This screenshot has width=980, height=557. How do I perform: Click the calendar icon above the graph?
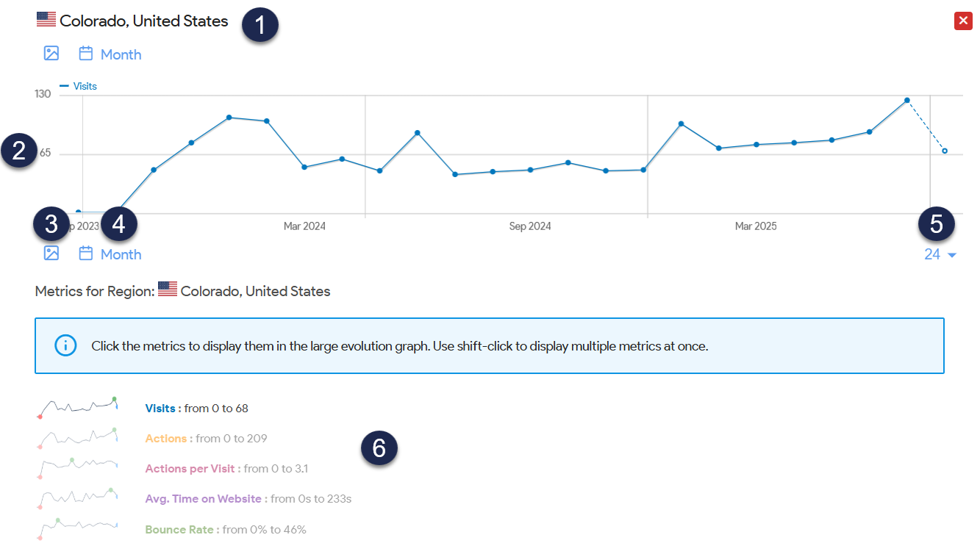point(86,53)
